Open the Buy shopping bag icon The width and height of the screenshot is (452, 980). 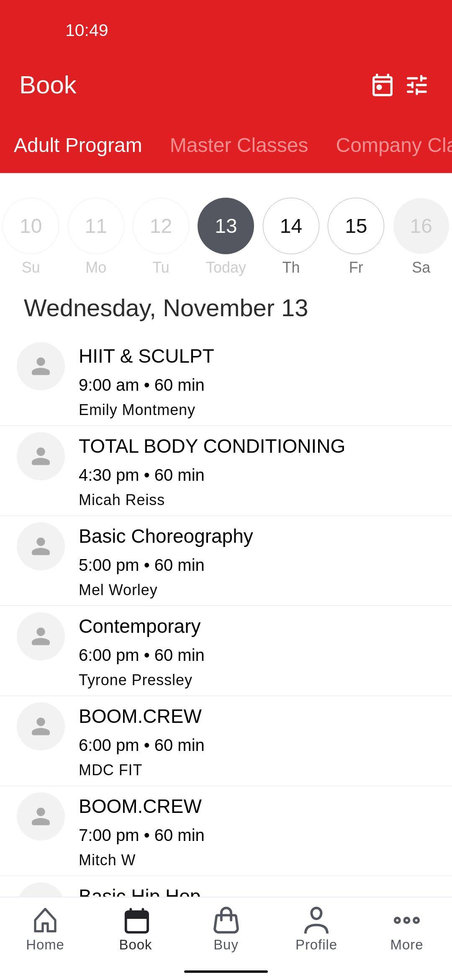click(226, 920)
